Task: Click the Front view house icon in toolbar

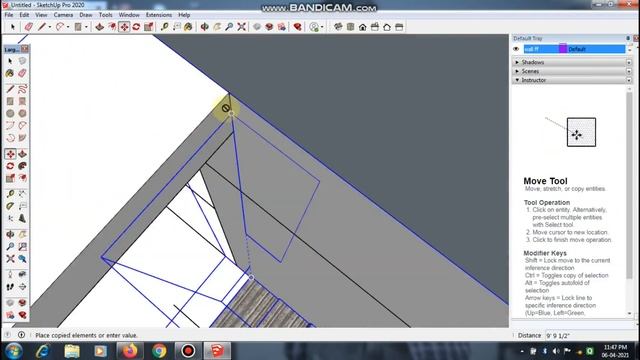Action: coord(362,27)
